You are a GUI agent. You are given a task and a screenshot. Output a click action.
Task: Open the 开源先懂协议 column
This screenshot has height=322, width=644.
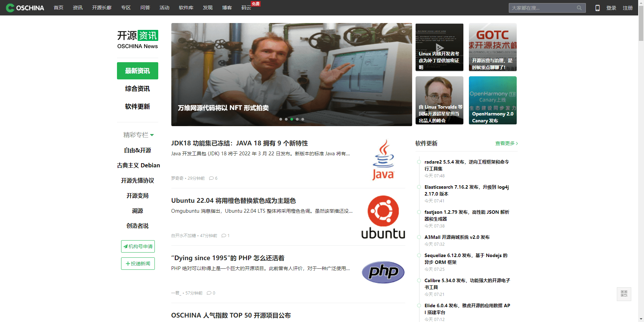coord(138,180)
